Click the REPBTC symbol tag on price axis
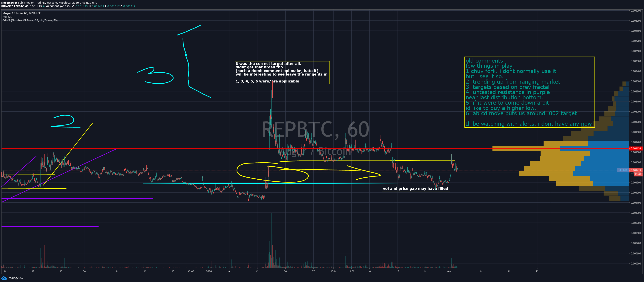Screen dimensions: 644x282 pyautogui.click(x=623, y=170)
